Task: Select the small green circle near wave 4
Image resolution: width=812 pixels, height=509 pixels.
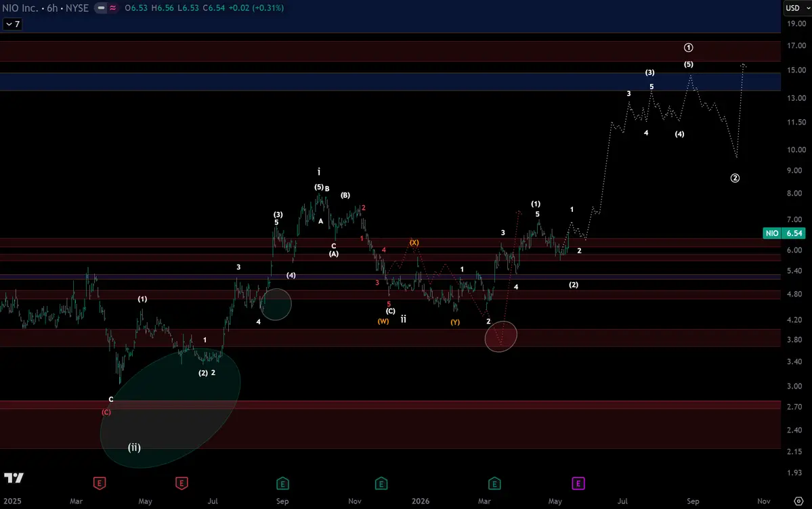Action: (x=276, y=304)
